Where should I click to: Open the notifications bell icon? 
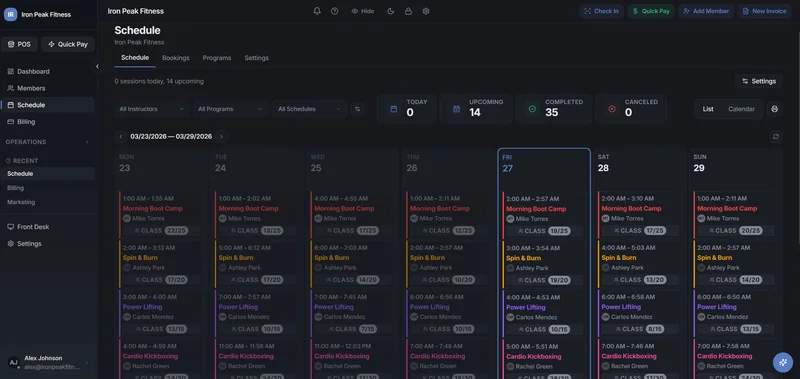pos(317,11)
